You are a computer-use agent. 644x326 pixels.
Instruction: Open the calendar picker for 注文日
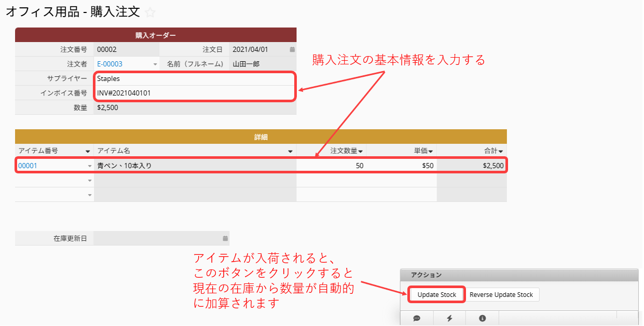click(292, 50)
